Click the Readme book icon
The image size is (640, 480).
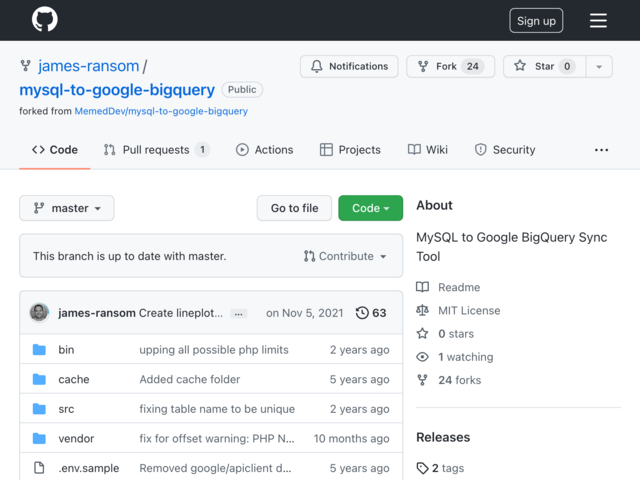click(x=422, y=287)
